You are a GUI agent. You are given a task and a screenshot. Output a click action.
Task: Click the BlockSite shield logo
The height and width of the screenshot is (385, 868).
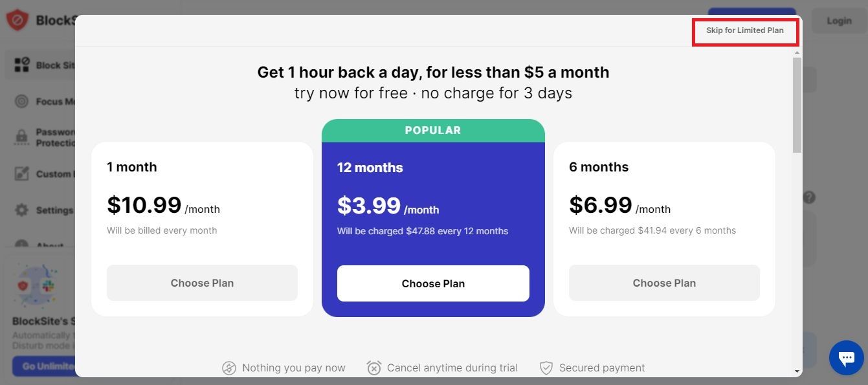point(17,20)
